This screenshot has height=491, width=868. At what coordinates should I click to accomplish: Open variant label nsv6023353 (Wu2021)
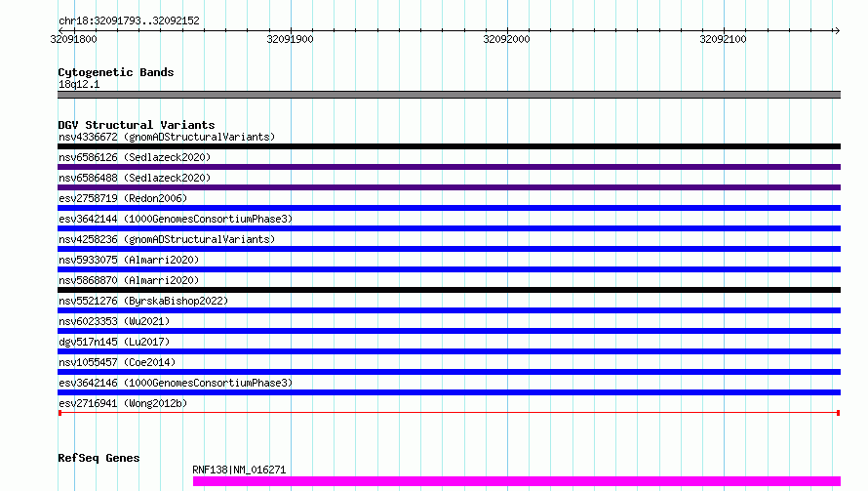pos(114,321)
